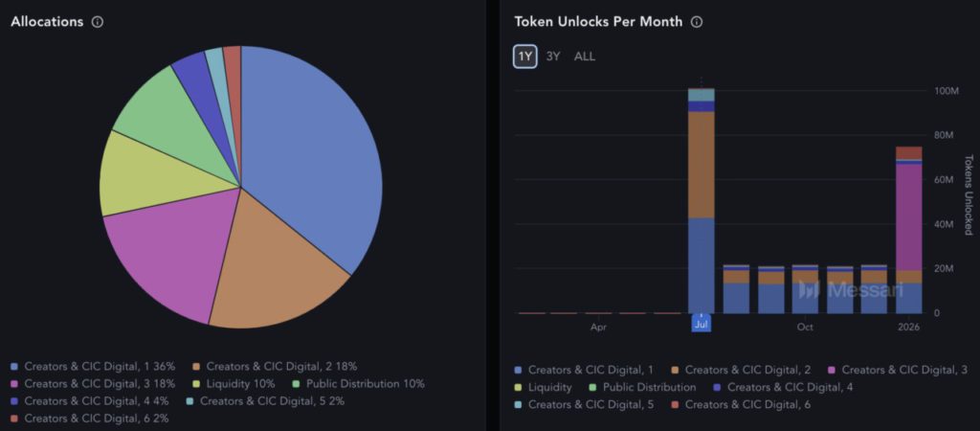Switch to the ALL time range

585,57
